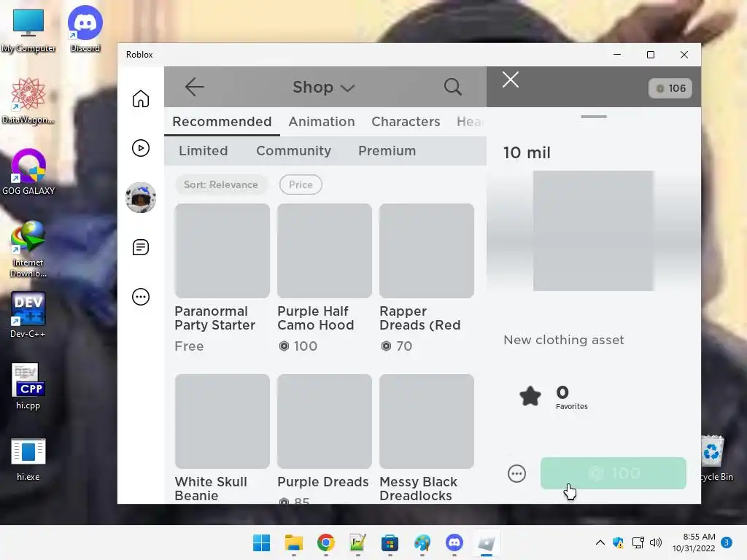Select the hi.exe file on desktop

28,459
